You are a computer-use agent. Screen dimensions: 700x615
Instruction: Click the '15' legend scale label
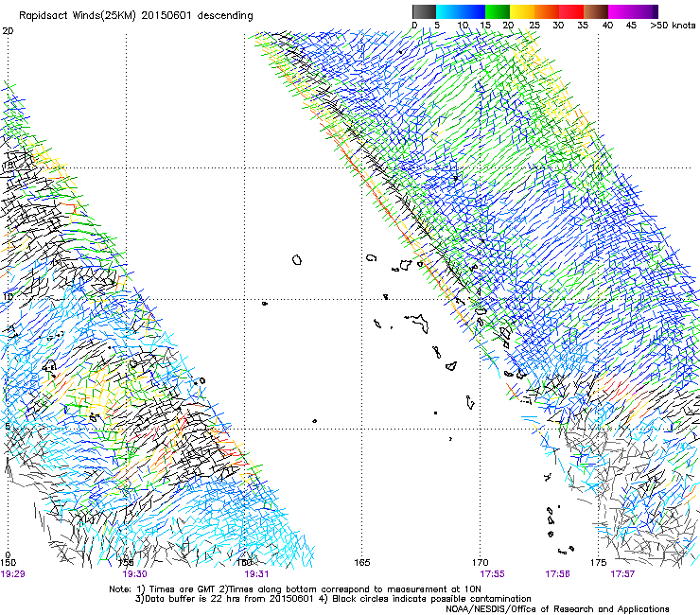pos(485,26)
